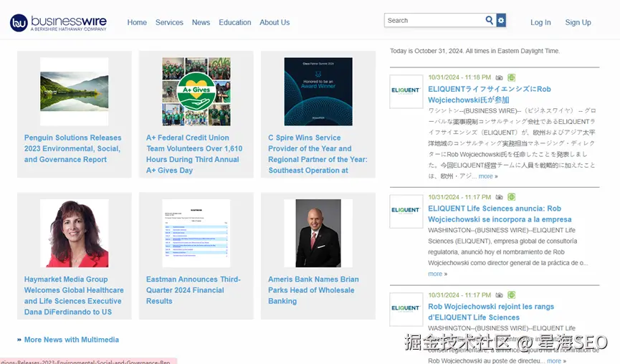This screenshot has height=364, width=620.
Task: Open Penguin Solutions landscape thumbnail
Action: coord(75,91)
